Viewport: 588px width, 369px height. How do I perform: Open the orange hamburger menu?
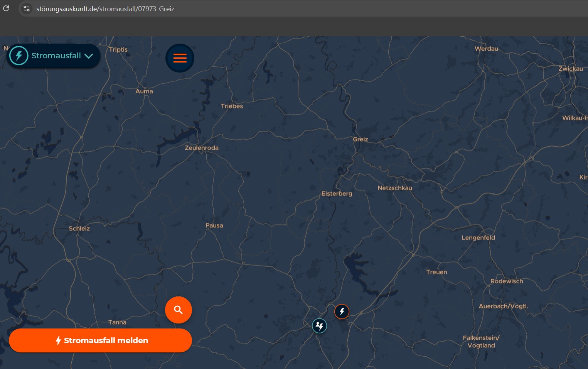pos(180,58)
